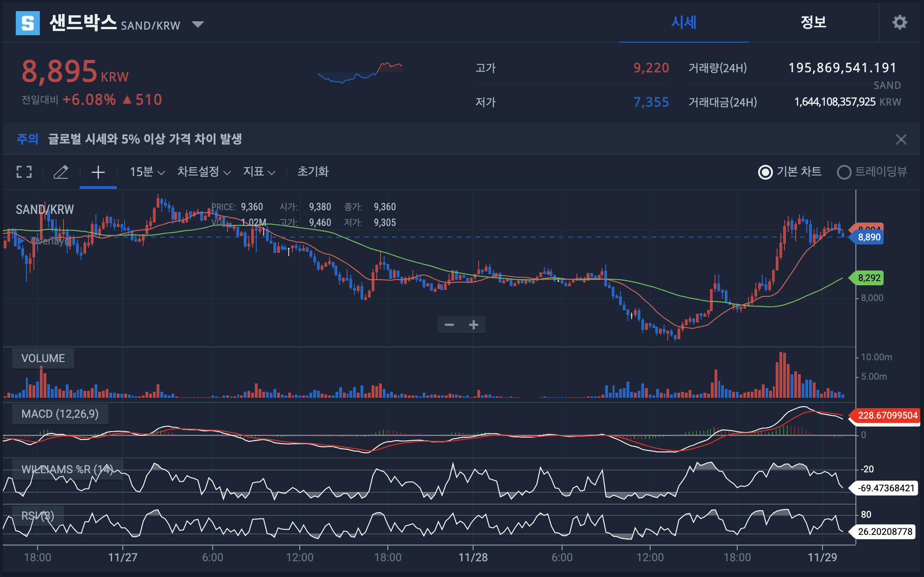Zoom out chart with minus button
Screen dimensions: 924x577
(449, 325)
